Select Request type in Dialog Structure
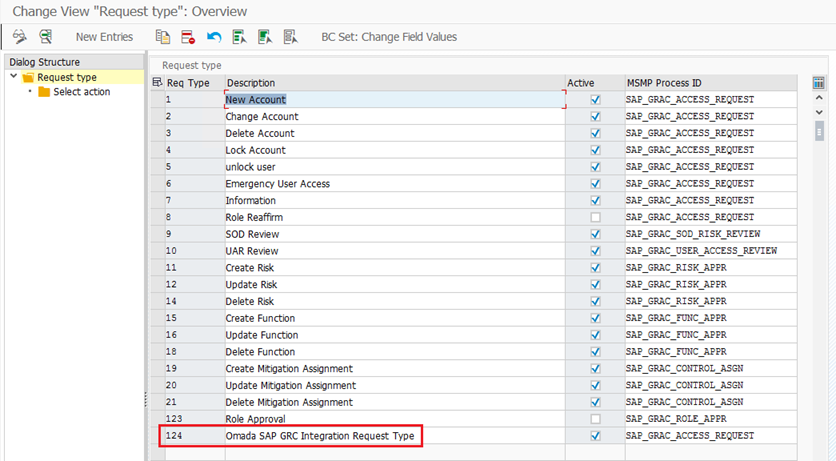Screen dimensions: 836x461 coord(67,77)
